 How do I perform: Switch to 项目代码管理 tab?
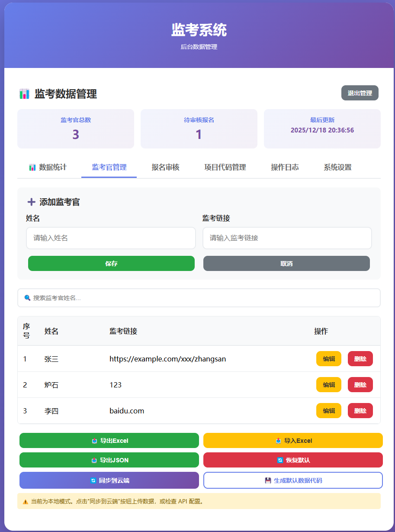pos(225,167)
